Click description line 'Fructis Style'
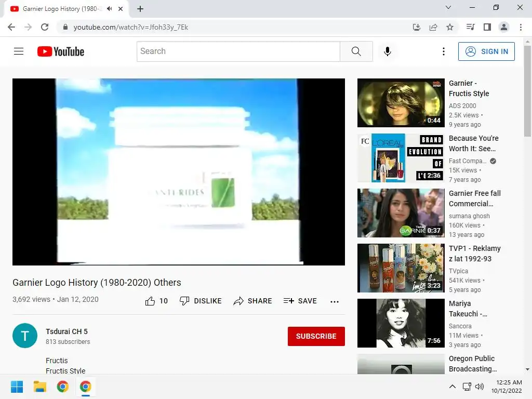Screen dimensions: 532x399 (65, 371)
